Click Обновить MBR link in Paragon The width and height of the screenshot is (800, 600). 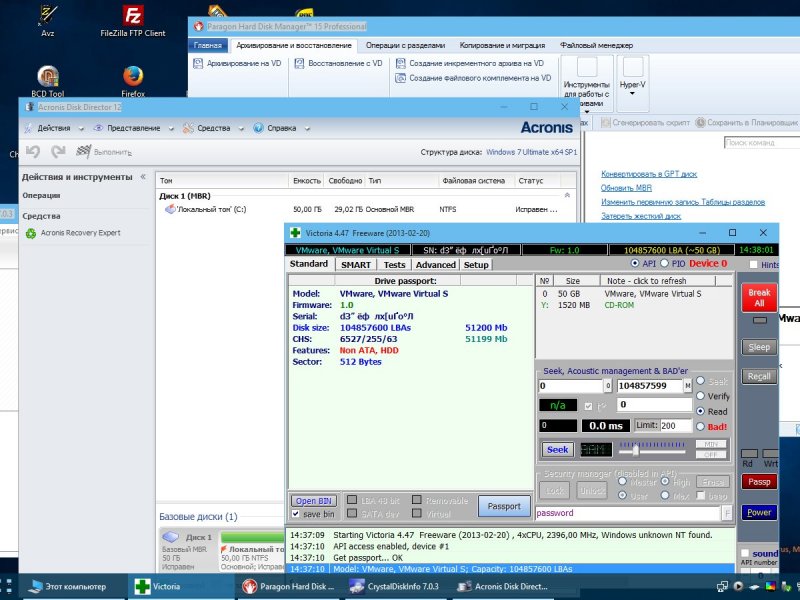(x=626, y=188)
